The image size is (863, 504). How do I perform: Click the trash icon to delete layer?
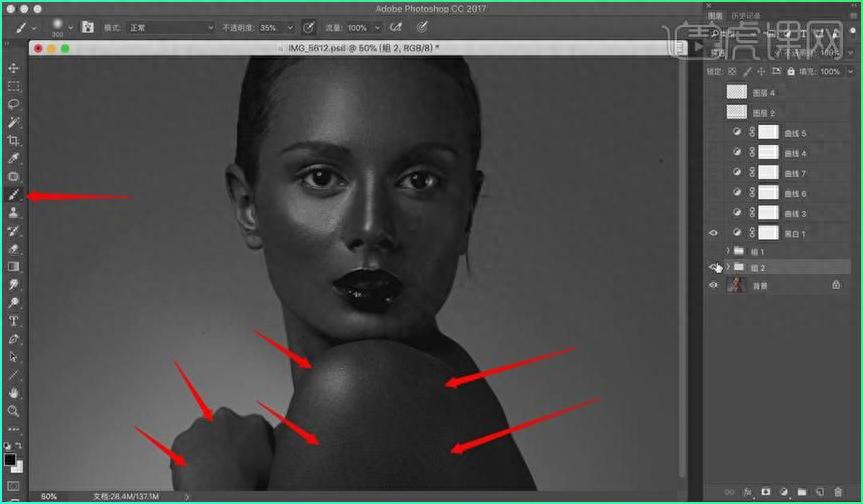(x=837, y=492)
